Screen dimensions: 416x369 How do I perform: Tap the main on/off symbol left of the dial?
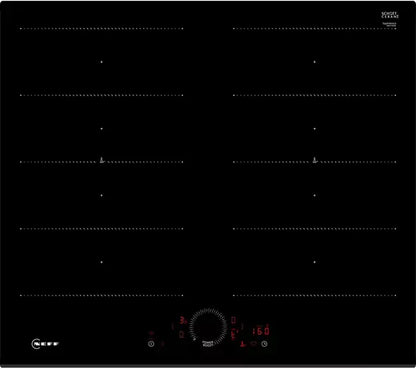click(151, 344)
